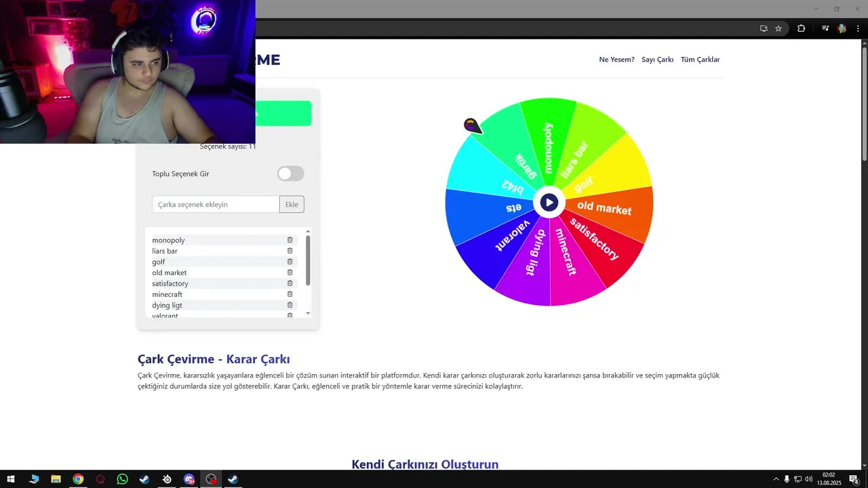Open Opera GX from the taskbar
The width and height of the screenshot is (868, 488).
pos(100,479)
